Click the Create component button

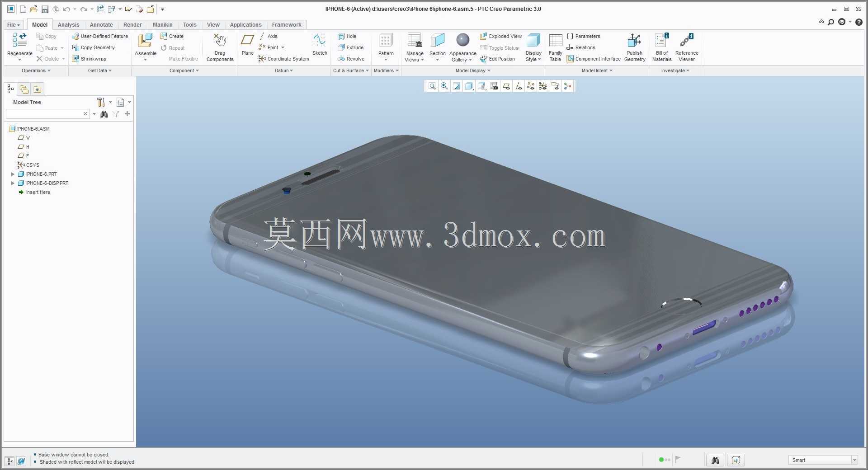(x=172, y=36)
